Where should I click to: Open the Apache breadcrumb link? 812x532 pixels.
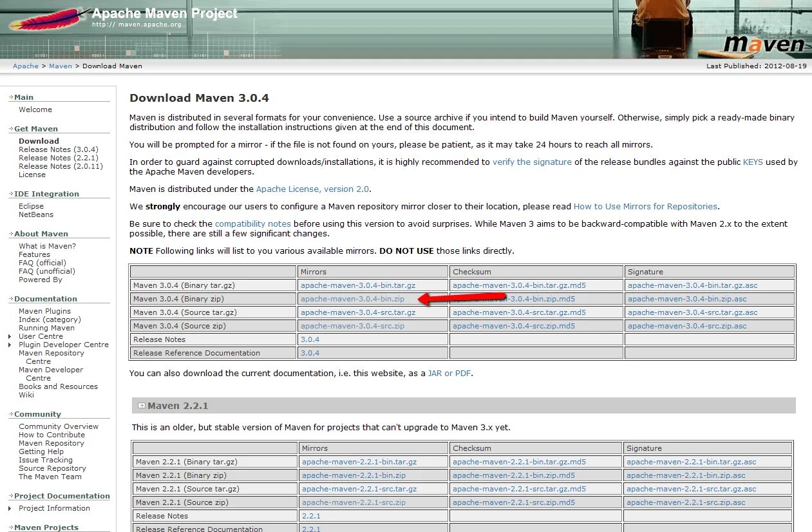(26, 66)
